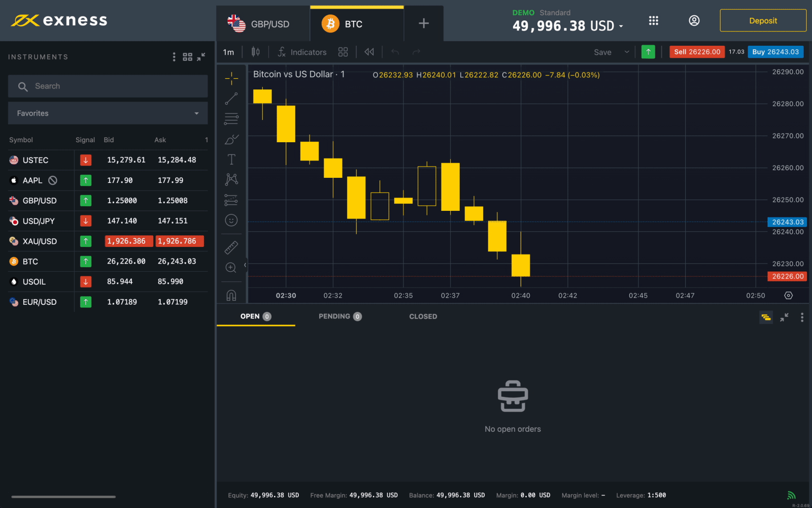Expand the Save layout dropdown arrow

tap(627, 52)
